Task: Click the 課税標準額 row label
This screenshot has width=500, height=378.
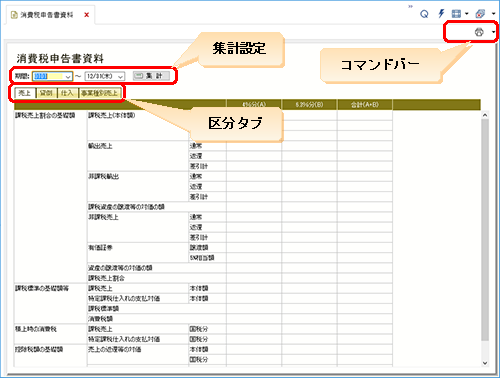Action: [x=103, y=309]
